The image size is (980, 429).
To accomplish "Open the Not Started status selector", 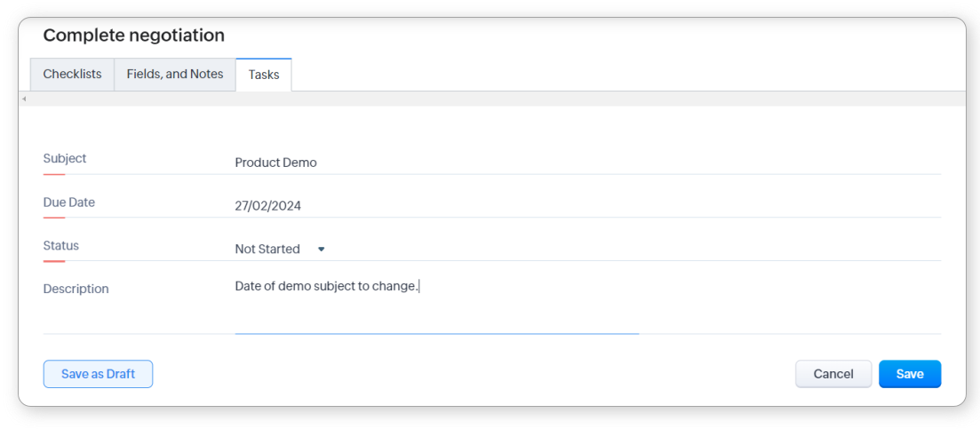I will tap(268, 250).
